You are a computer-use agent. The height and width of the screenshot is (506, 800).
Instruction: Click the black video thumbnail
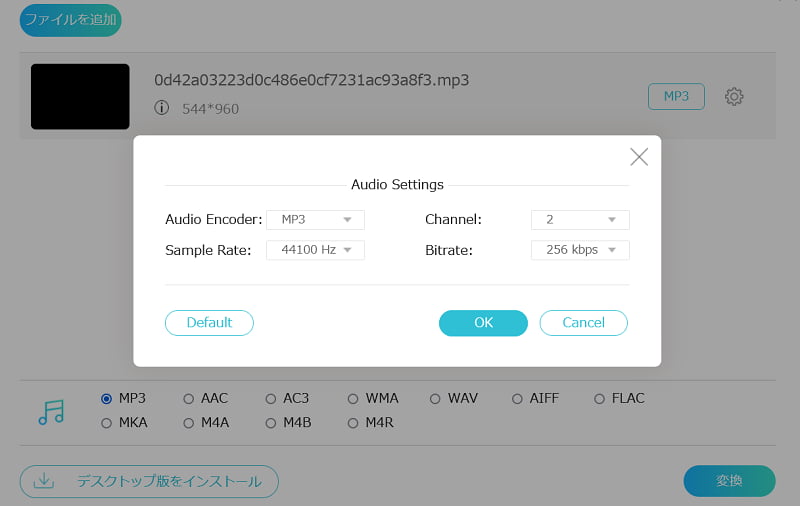point(80,96)
